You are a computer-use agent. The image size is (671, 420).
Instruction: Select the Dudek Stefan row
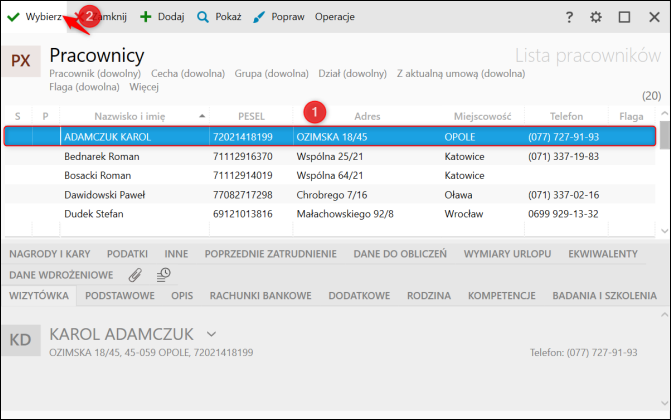pyautogui.click(x=330, y=214)
